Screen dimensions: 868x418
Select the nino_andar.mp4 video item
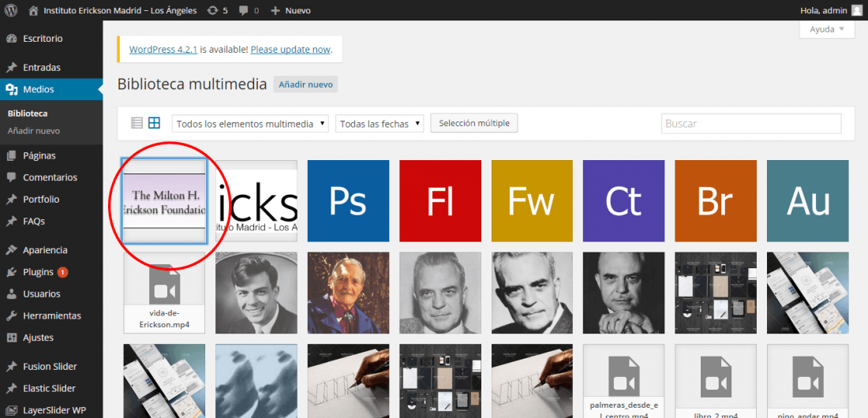pos(808,381)
